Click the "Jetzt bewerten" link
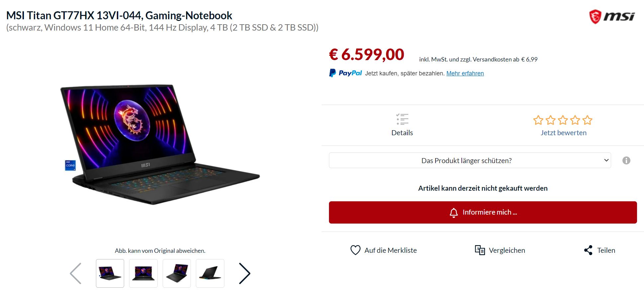The image size is (644, 291). (563, 133)
